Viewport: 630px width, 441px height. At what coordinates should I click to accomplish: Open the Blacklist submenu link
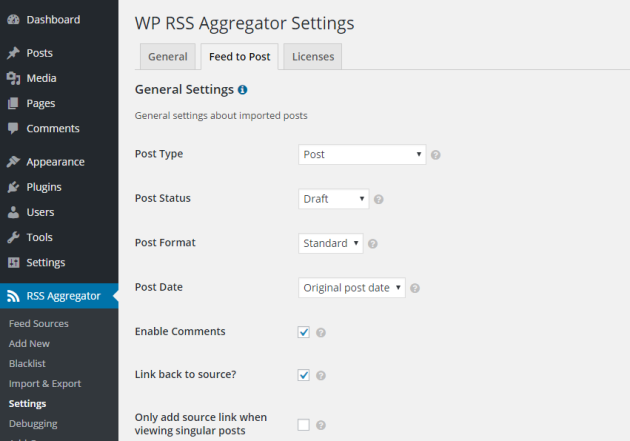click(x=27, y=363)
